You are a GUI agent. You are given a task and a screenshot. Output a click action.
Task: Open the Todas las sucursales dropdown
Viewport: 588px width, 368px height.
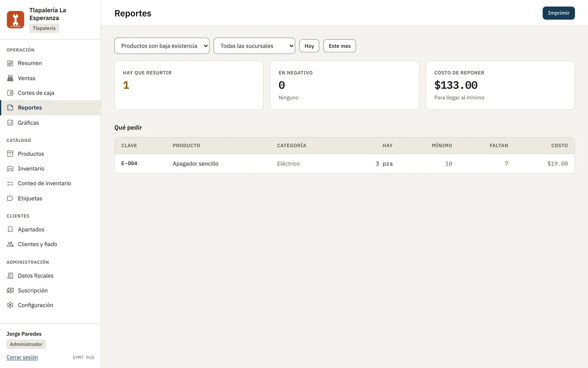pos(254,46)
